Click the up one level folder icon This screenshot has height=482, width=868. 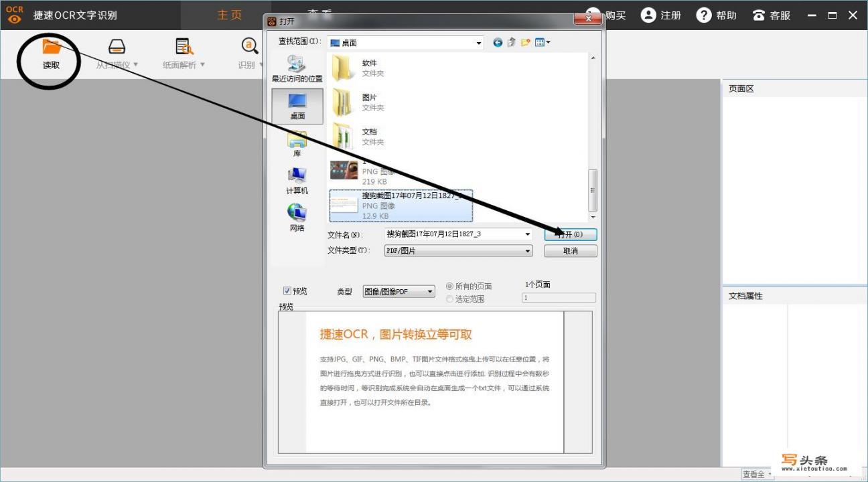pos(512,42)
